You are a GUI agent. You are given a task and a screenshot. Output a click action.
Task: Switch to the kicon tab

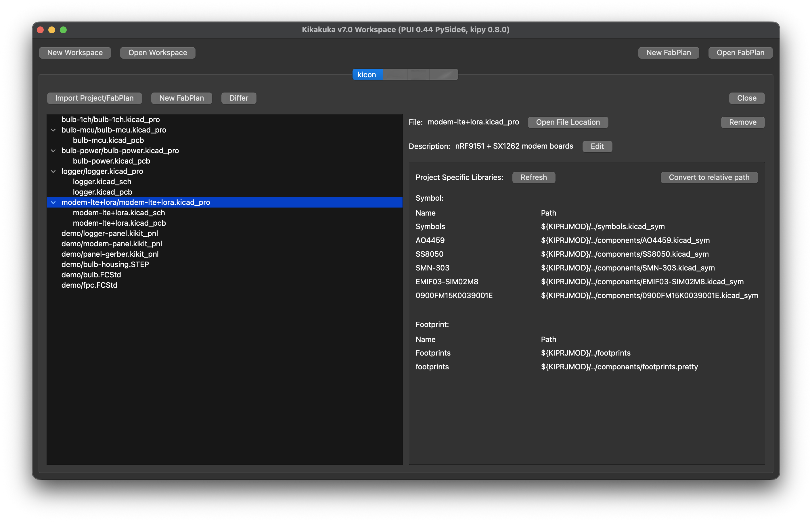(367, 74)
